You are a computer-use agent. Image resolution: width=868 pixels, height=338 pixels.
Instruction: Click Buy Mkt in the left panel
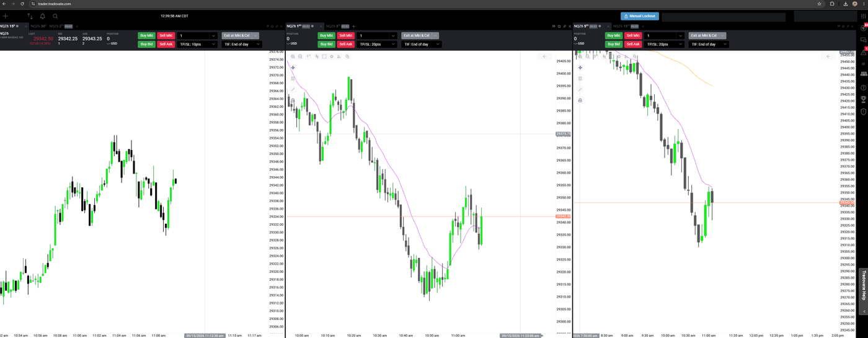point(146,36)
